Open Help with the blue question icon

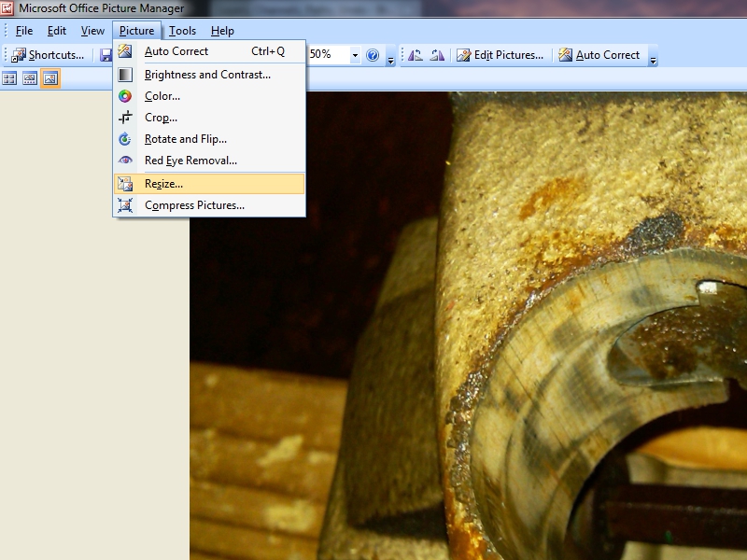[x=373, y=55]
